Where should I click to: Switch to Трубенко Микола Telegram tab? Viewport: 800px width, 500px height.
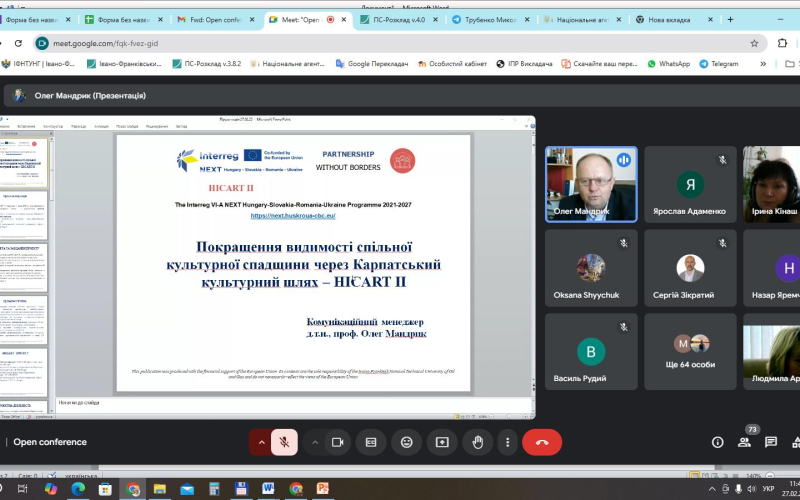490,20
